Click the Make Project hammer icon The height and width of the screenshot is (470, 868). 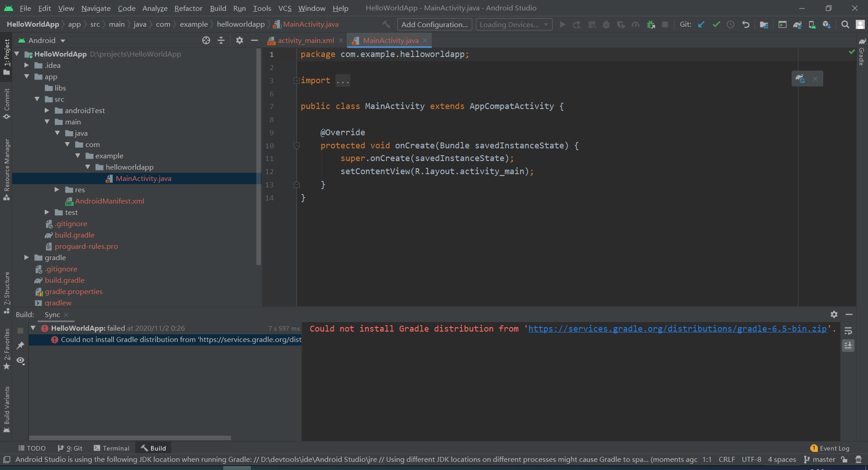pyautogui.click(x=386, y=24)
